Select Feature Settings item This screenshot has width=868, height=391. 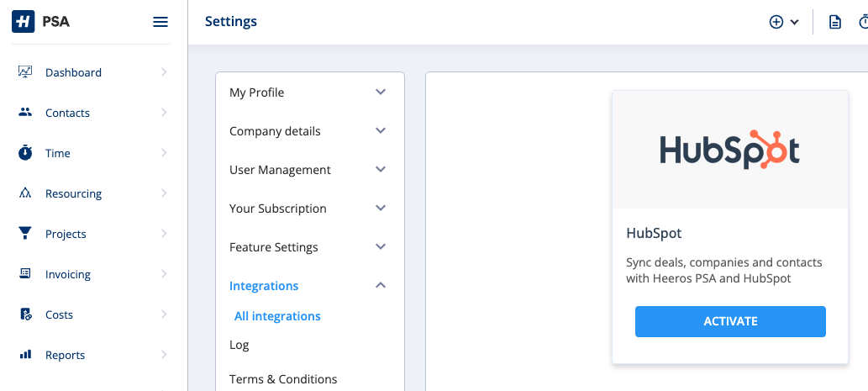(x=273, y=247)
